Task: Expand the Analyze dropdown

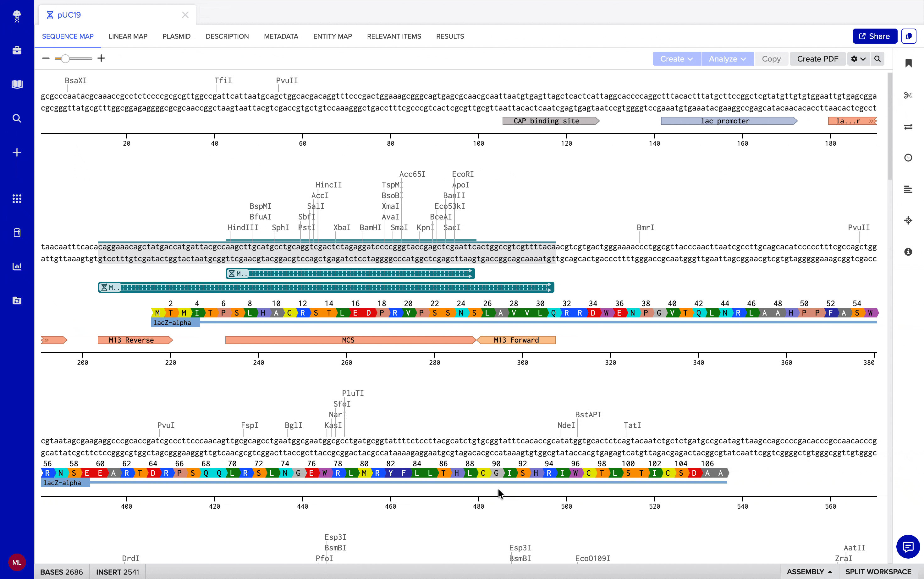Action: (727, 59)
